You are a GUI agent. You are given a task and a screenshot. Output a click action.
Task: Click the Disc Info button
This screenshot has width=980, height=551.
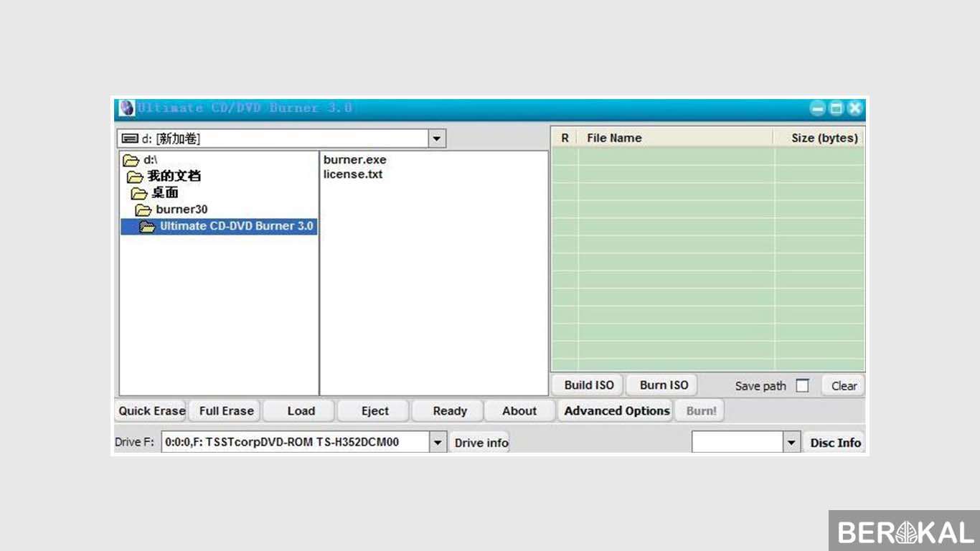835,443
